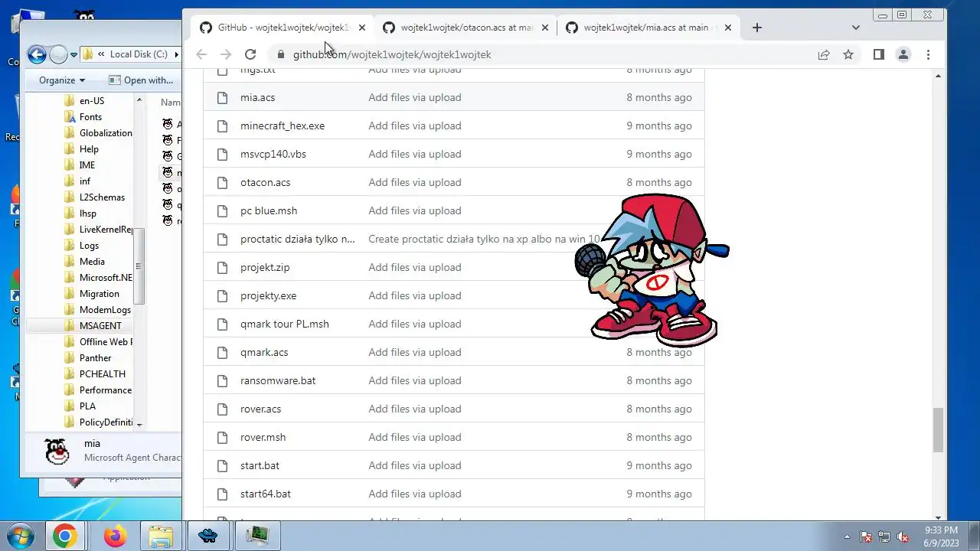Open Chrome profile avatar
Image resolution: width=980 pixels, height=551 pixels.
pos(903,54)
